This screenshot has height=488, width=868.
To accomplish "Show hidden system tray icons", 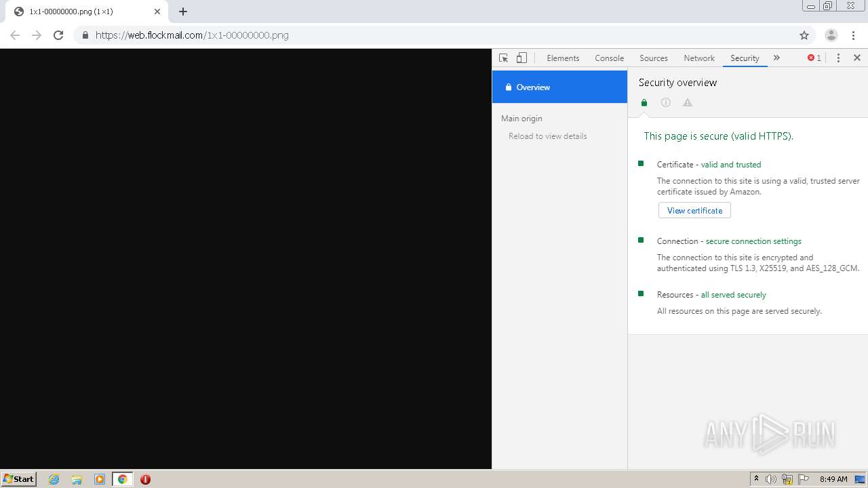I will point(756,479).
